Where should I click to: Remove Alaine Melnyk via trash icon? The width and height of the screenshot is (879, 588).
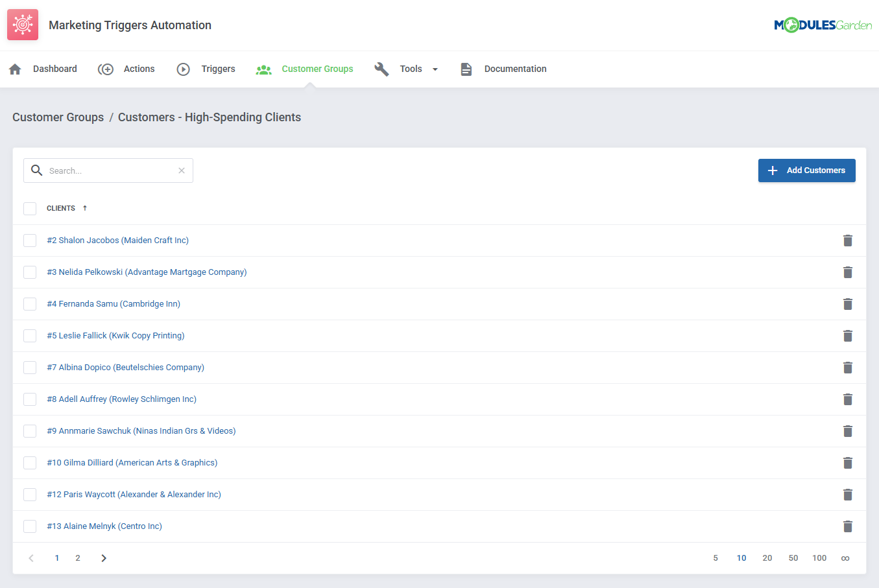point(848,526)
